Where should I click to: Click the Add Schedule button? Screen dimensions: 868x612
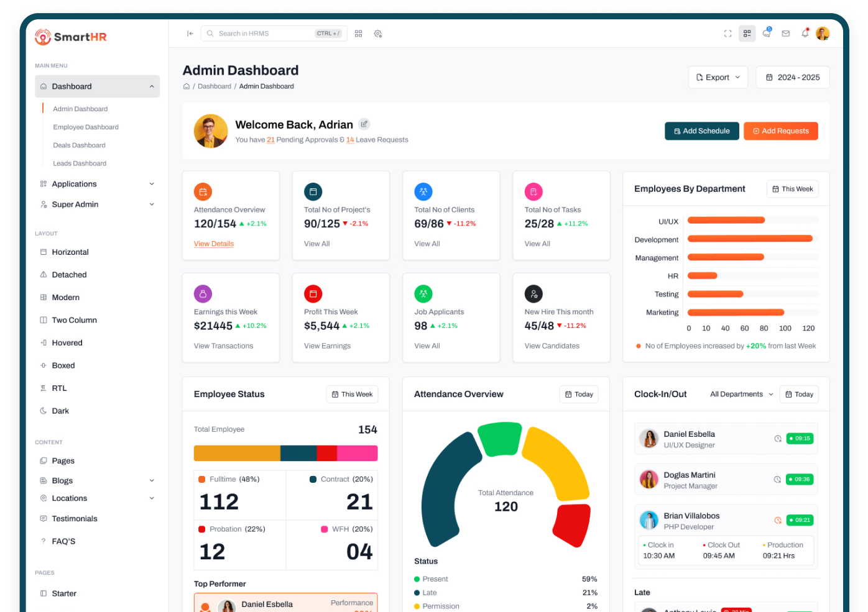[701, 131]
